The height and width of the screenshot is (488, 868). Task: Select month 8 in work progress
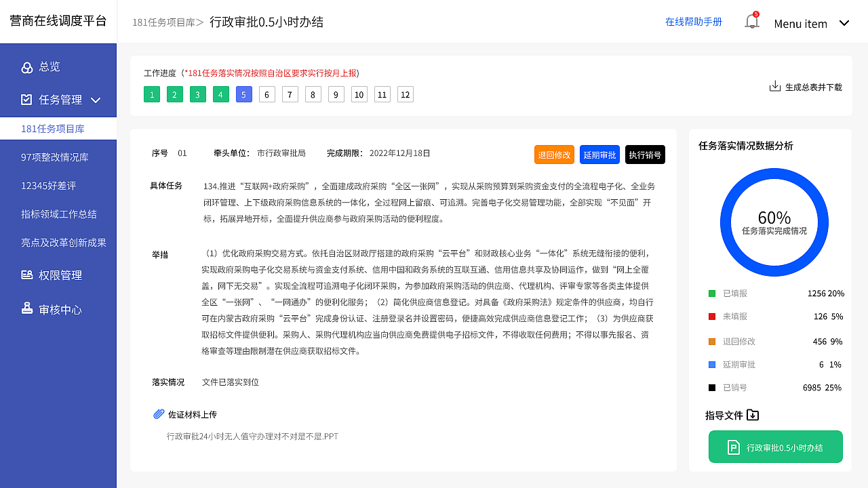click(313, 94)
